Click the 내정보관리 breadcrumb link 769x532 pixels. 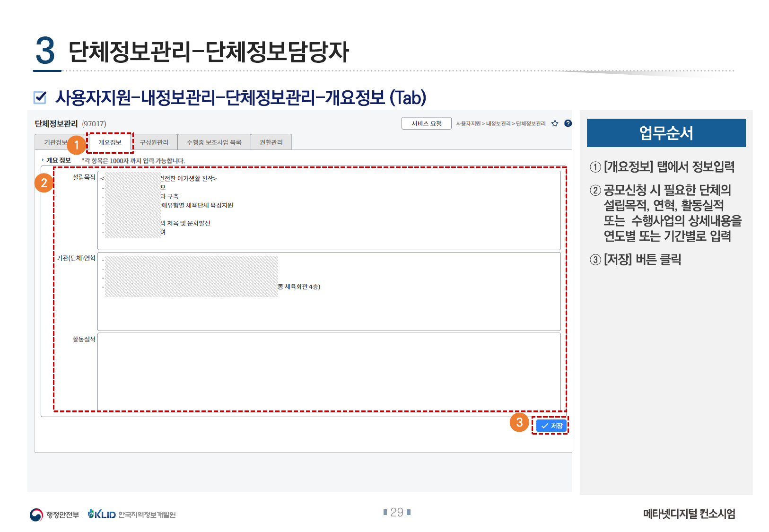tap(498, 123)
